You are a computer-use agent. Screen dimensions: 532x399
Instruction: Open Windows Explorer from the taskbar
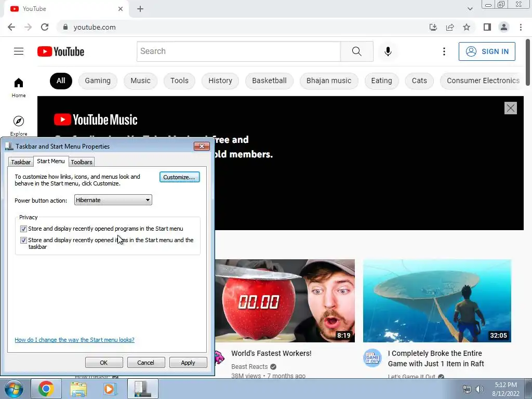pos(78,389)
